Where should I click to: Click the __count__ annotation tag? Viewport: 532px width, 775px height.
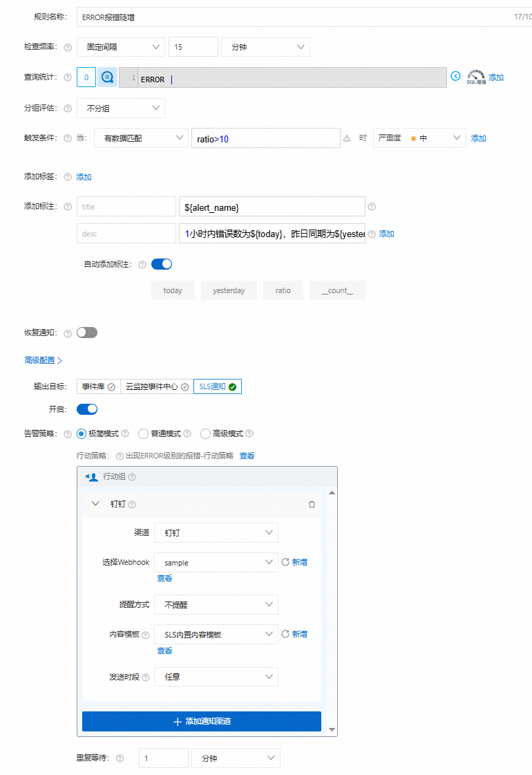(337, 290)
